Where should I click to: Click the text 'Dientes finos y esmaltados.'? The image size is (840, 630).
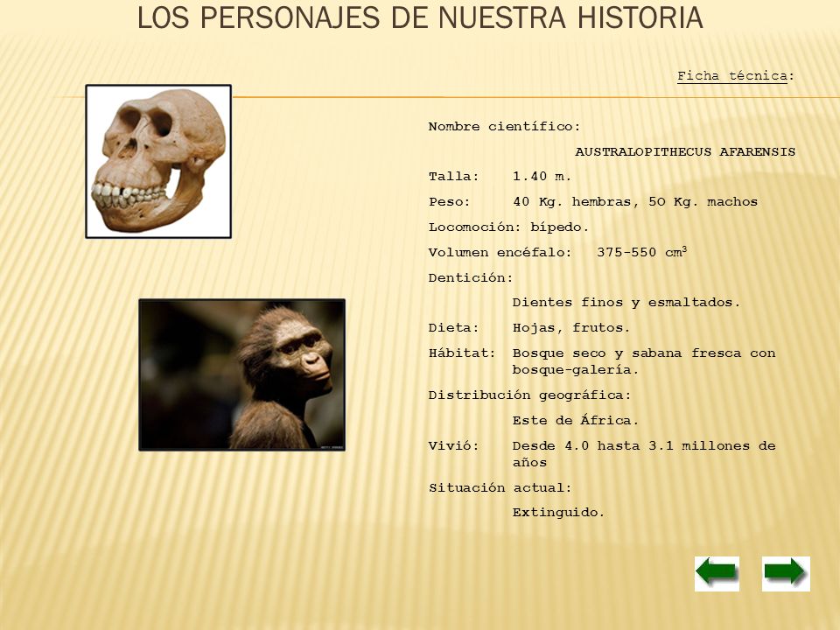pyautogui.click(x=626, y=302)
